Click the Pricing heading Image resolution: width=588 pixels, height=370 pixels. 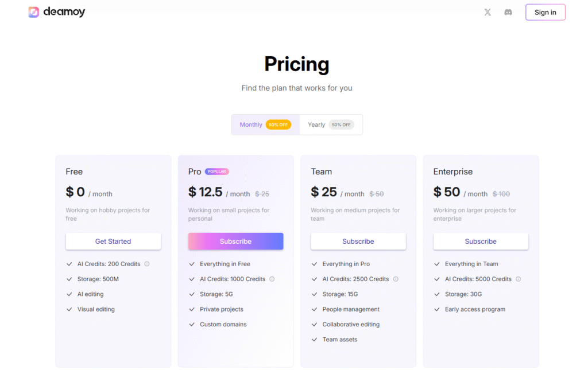pyautogui.click(x=297, y=64)
